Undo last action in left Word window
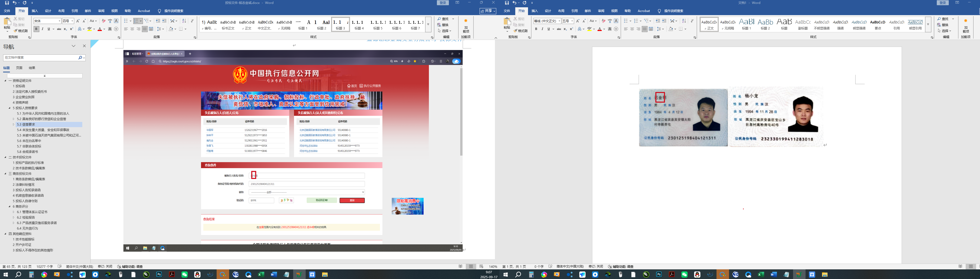Viewport: 980px width, 279px height. click(x=15, y=3)
